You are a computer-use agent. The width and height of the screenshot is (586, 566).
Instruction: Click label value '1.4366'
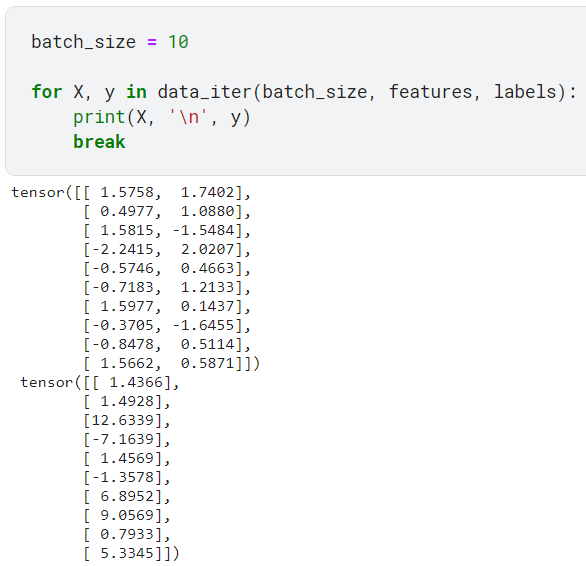pyautogui.click(x=136, y=382)
